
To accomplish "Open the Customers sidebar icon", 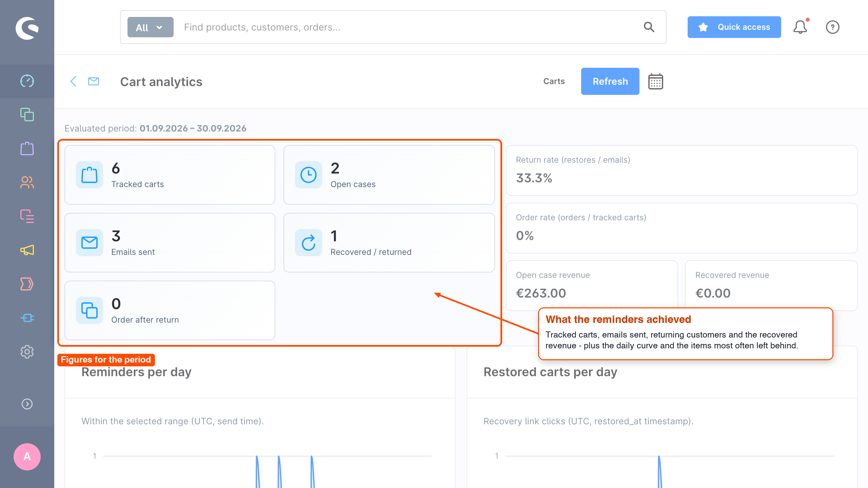I will point(27,182).
